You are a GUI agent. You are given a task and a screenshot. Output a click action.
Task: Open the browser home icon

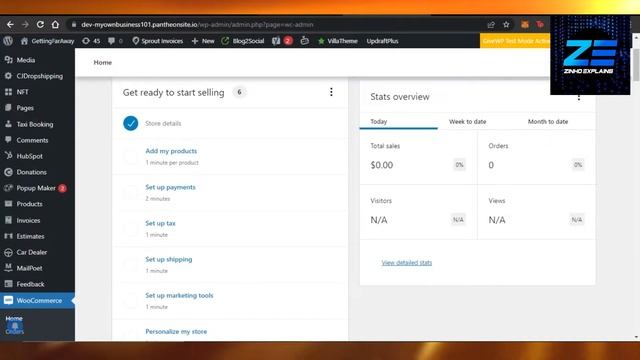point(55,24)
